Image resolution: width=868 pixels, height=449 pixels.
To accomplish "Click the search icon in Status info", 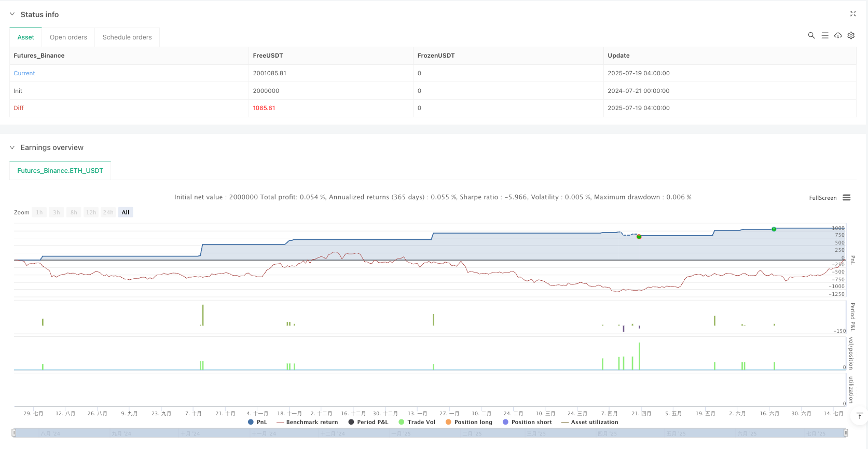I will coord(811,35).
